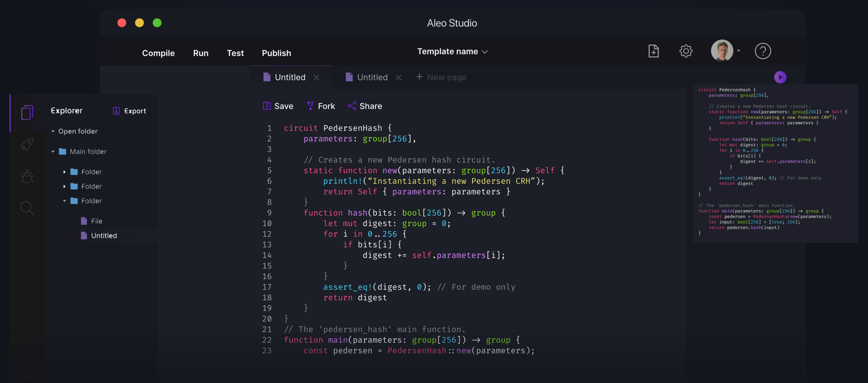Close the first Untitled tab

316,77
